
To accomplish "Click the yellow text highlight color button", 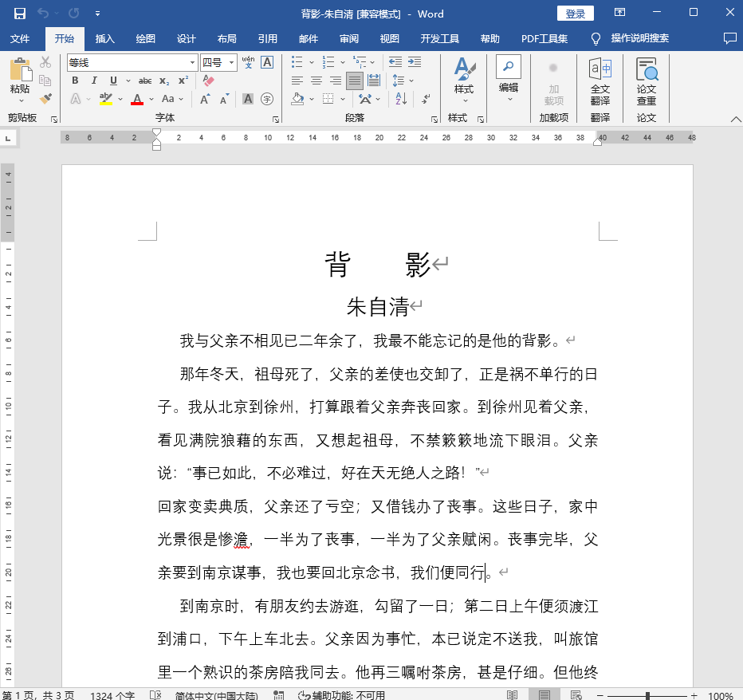I will coord(106,99).
